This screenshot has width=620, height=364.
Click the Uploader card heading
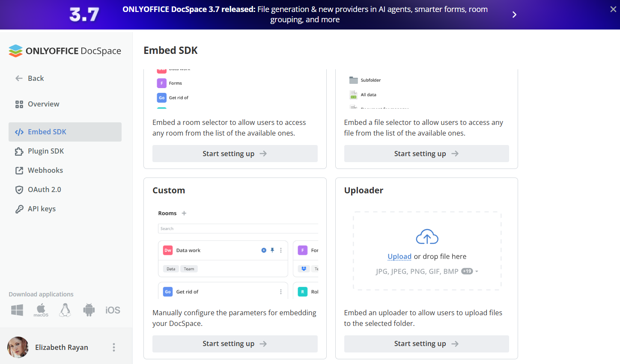(364, 190)
